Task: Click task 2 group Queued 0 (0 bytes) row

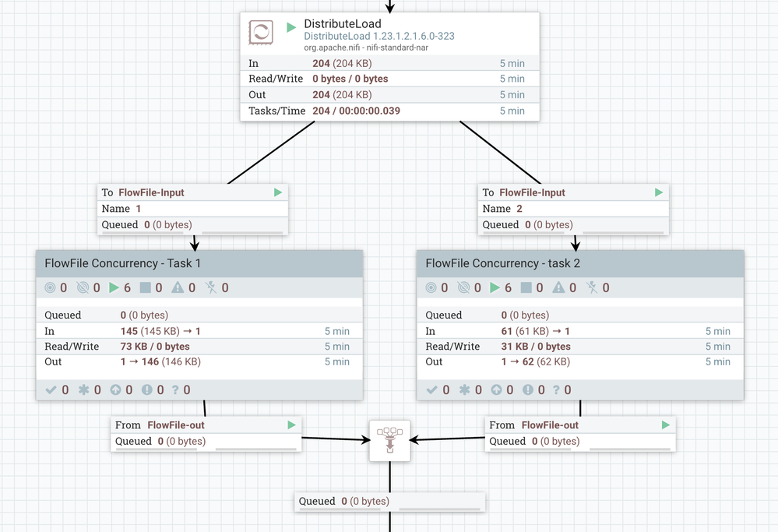Action: (x=580, y=315)
